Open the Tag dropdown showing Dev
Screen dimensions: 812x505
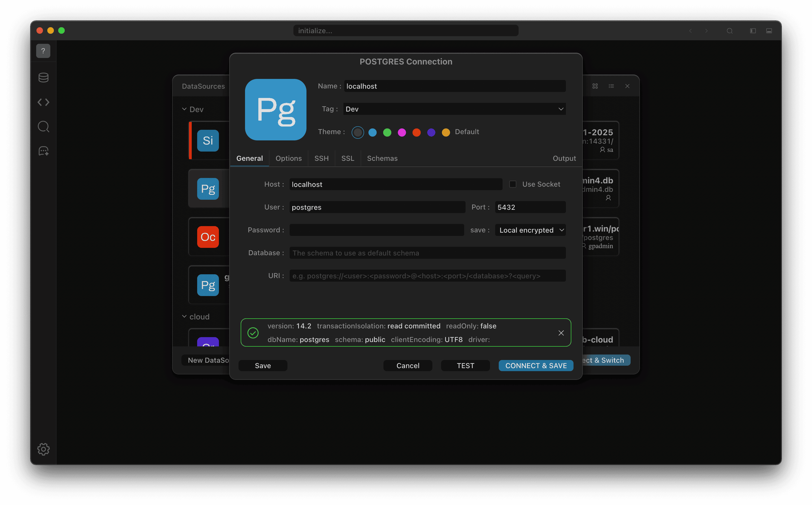[454, 109]
